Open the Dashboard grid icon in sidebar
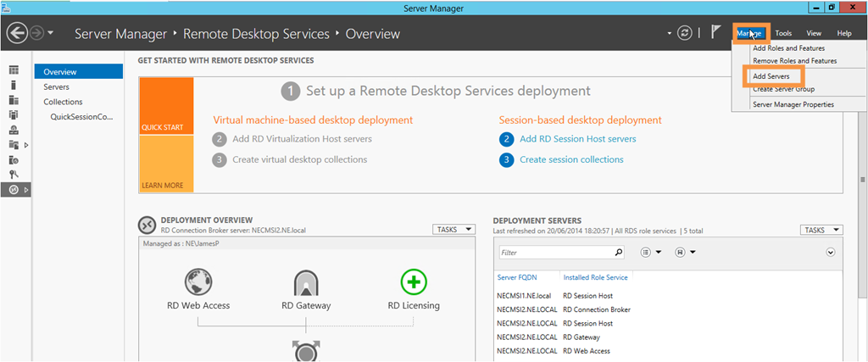 pyautogui.click(x=14, y=70)
